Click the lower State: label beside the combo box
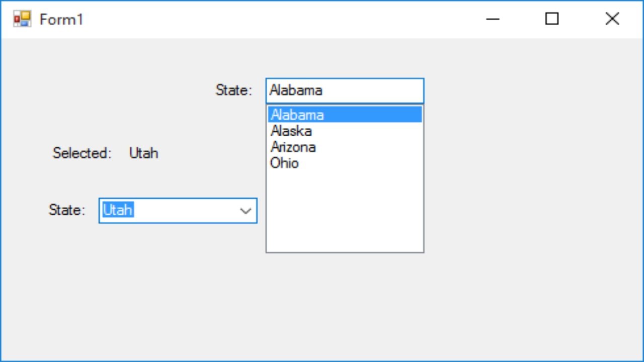Viewport: 644px width, 362px height. click(67, 210)
